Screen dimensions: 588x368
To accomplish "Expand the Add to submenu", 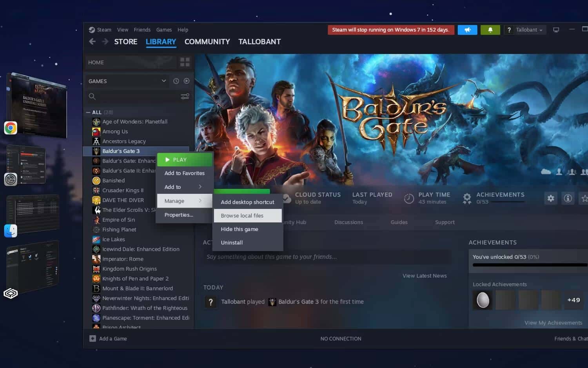I will [184, 187].
